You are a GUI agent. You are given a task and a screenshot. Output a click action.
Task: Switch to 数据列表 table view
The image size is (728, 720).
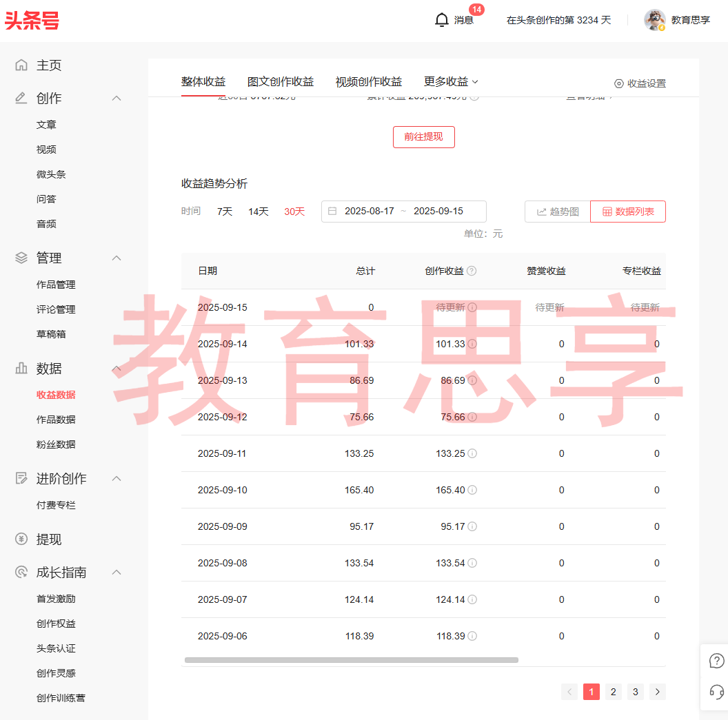[628, 212]
